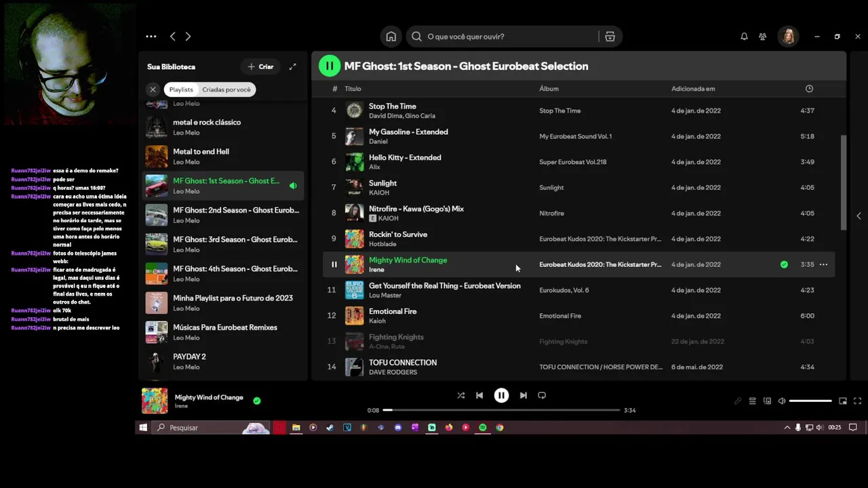Open Windows Start button
The width and height of the screenshot is (868, 488).
(x=143, y=428)
